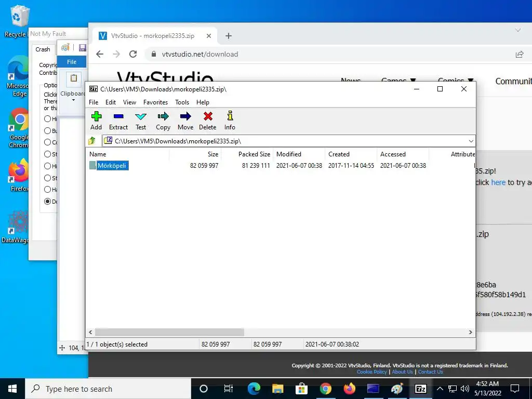Screen dimensions: 532x399
Task: Open Task View from the taskbar
Action: tap(229, 389)
